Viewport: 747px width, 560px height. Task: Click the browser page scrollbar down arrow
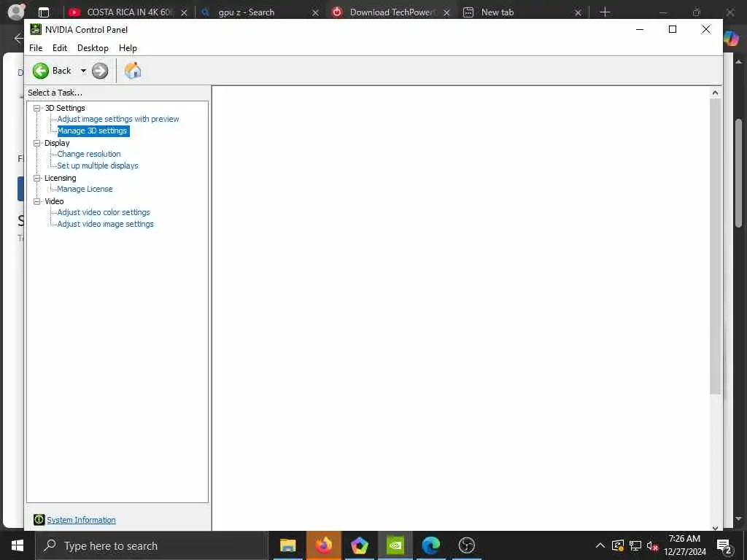pos(738,519)
